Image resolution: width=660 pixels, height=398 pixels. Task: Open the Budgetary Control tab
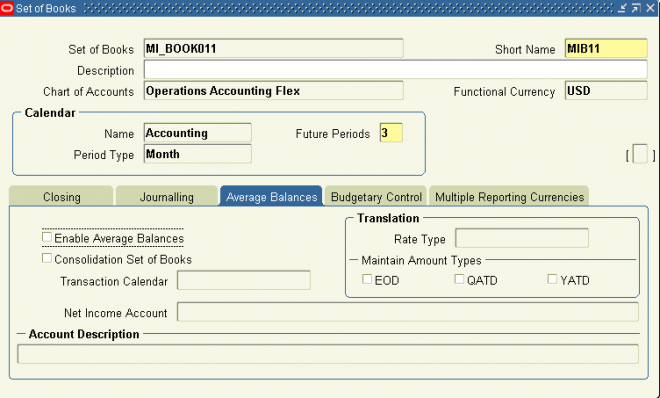[376, 196]
